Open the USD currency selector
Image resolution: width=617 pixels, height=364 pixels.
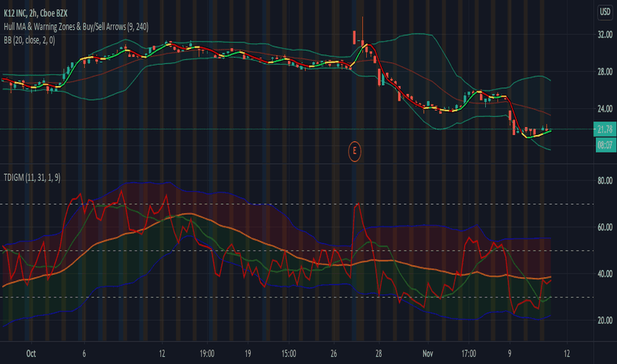coord(605,12)
